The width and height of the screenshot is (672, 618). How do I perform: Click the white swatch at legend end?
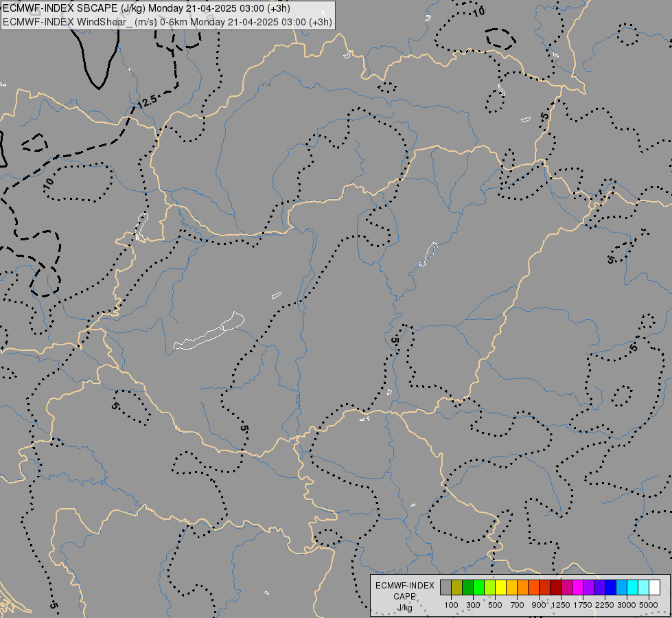tap(654, 587)
